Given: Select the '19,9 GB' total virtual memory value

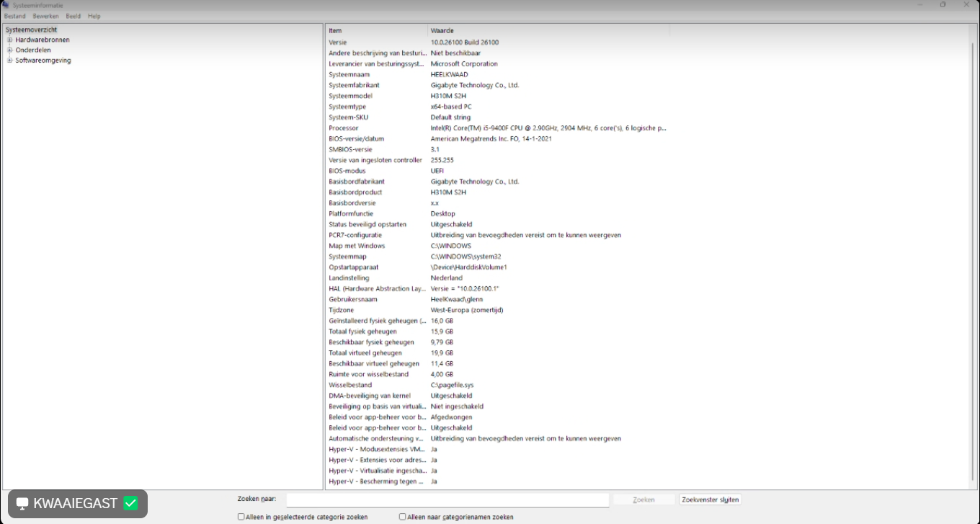Looking at the screenshot, I should coord(442,353).
